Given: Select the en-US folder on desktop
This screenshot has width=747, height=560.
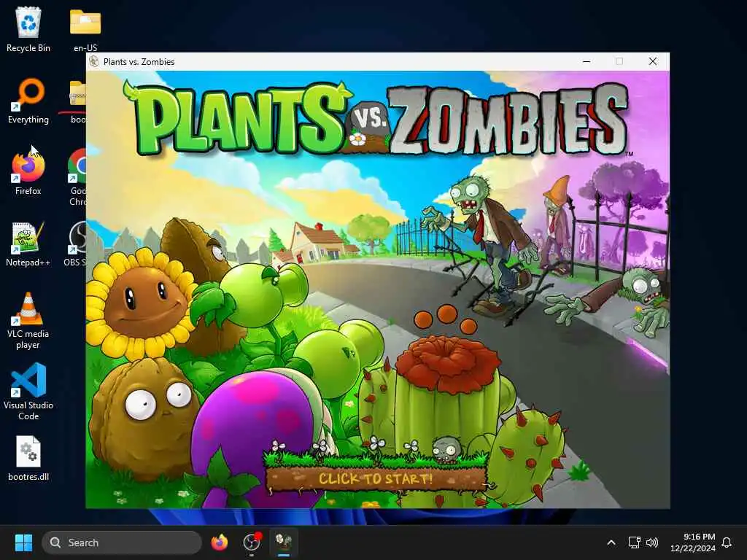Looking at the screenshot, I should [x=85, y=29].
